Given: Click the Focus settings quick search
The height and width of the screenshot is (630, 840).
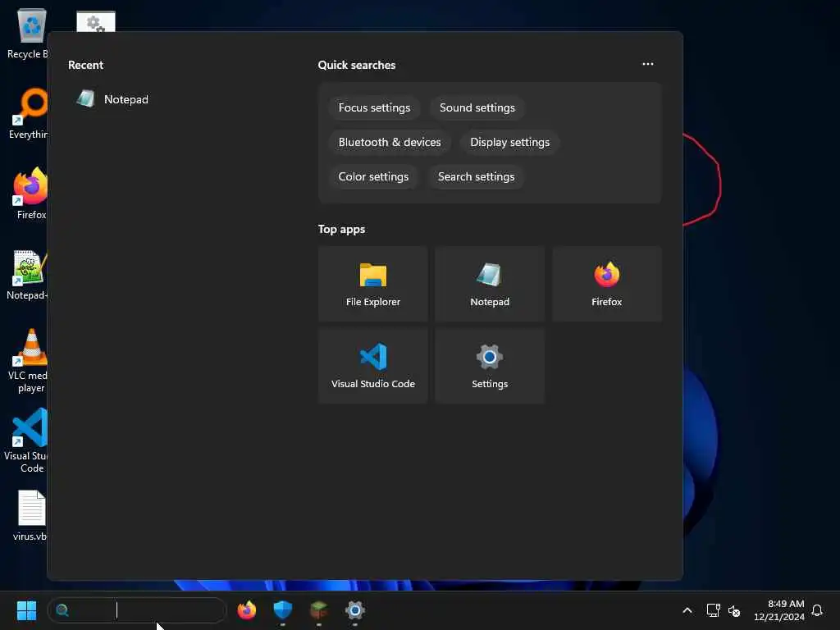Looking at the screenshot, I should coord(374,107).
